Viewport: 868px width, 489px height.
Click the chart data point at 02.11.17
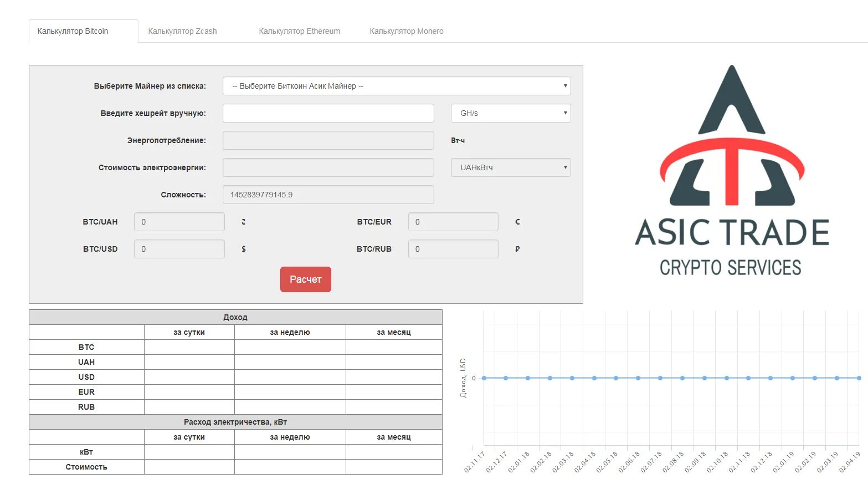484,378
